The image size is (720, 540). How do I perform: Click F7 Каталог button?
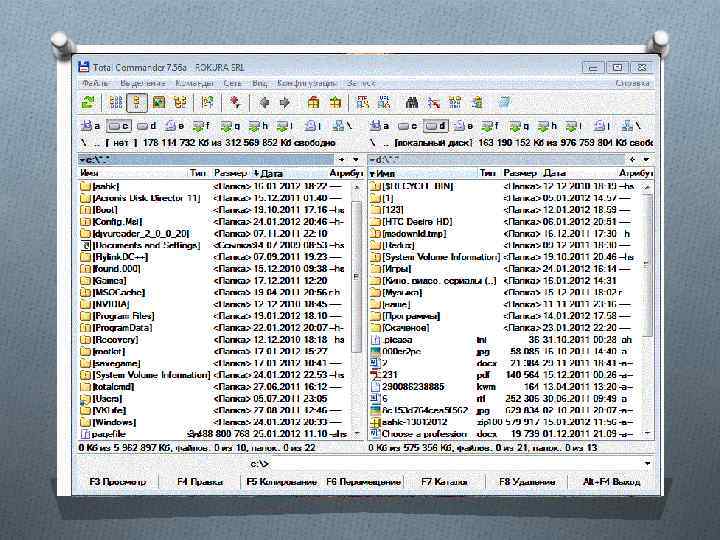pyautogui.click(x=444, y=482)
